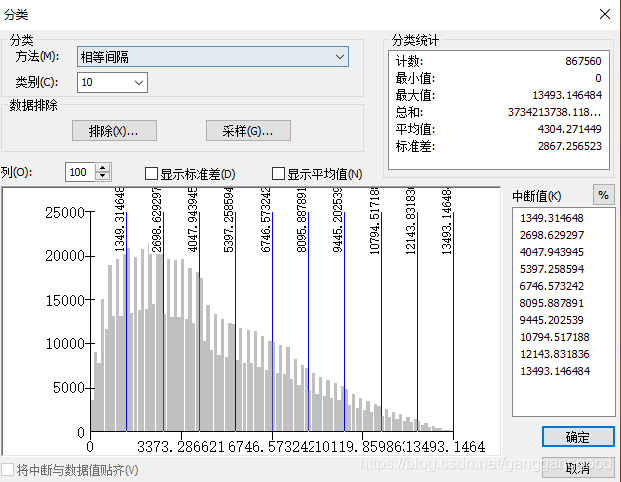
Task: Click the 采样(G)... sampling button
Action: (x=248, y=131)
